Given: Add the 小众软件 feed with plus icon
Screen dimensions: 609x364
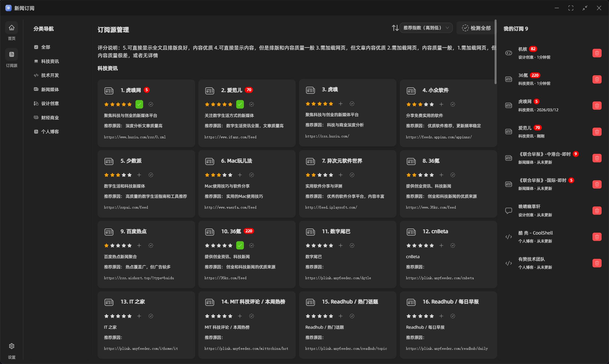Looking at the screenshot, I should [441, 104].
